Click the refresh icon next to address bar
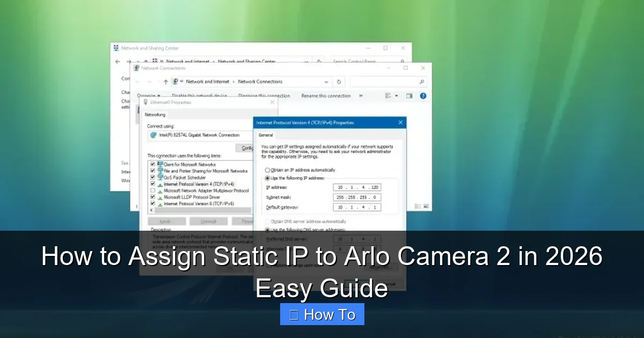Viewport: 644px width, 338px height. [339, 82]
